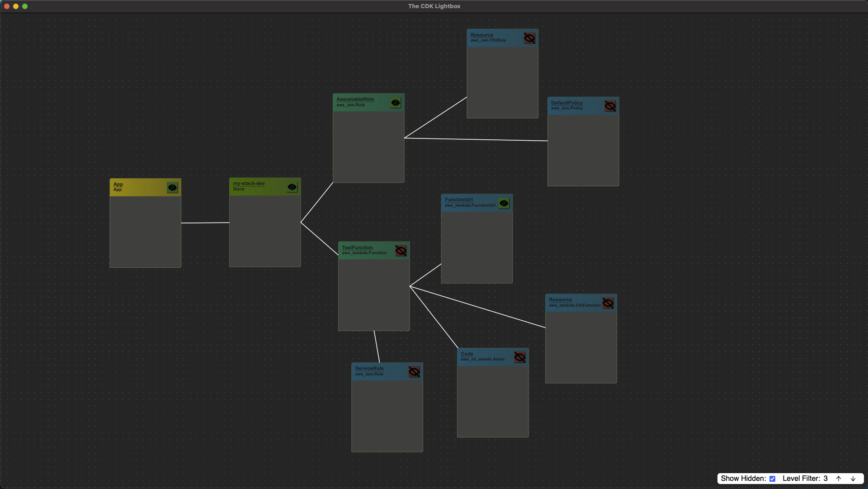Select the FunctionUrl node body
Screen dimensions: 868x489
point(476,247)
